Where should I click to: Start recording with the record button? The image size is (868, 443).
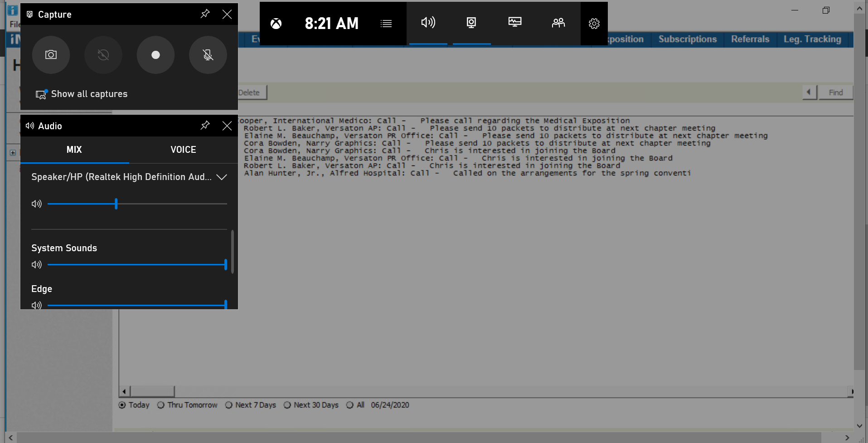click(x=155, y=55)
